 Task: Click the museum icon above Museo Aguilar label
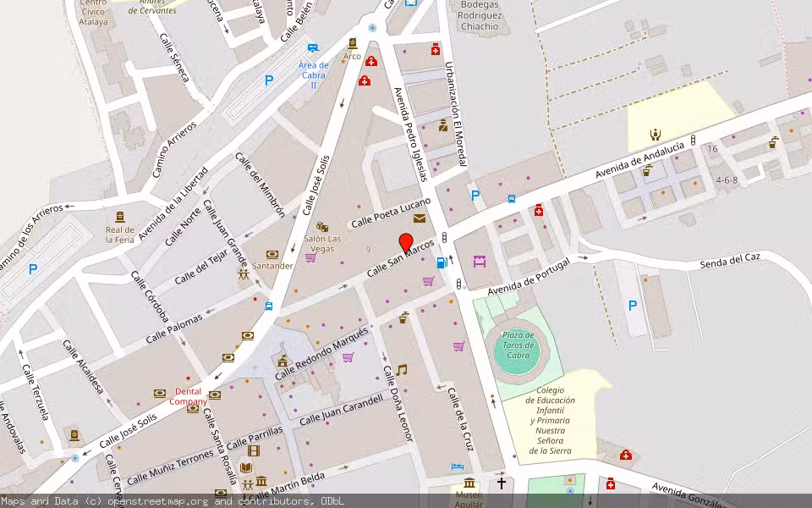pos(469,483)
